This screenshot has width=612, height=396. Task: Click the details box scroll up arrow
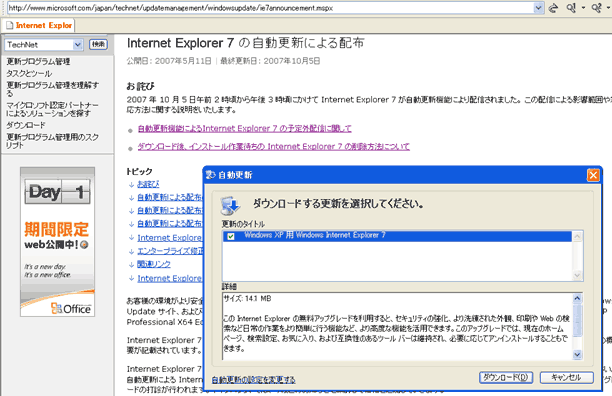pos(577,298)
